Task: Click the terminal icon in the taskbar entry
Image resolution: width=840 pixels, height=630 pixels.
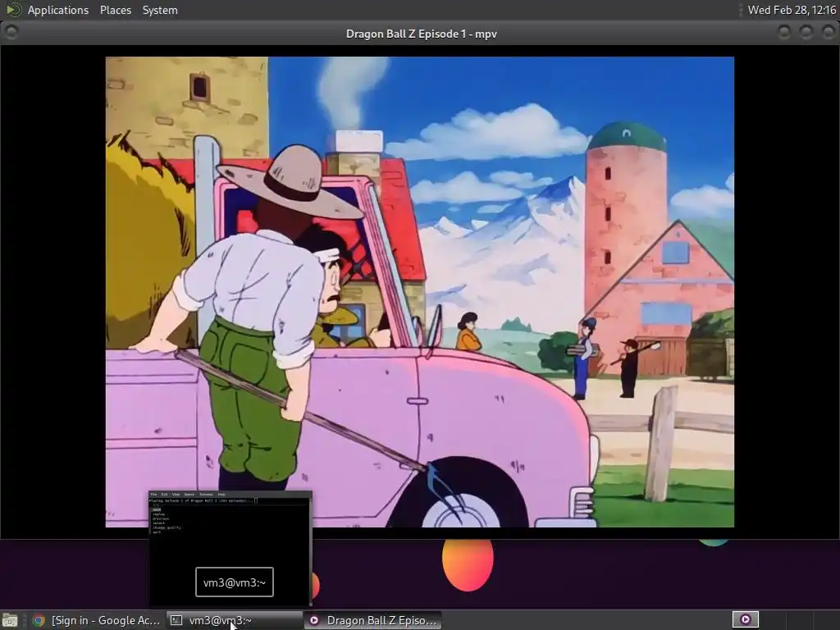Action: 176,620
